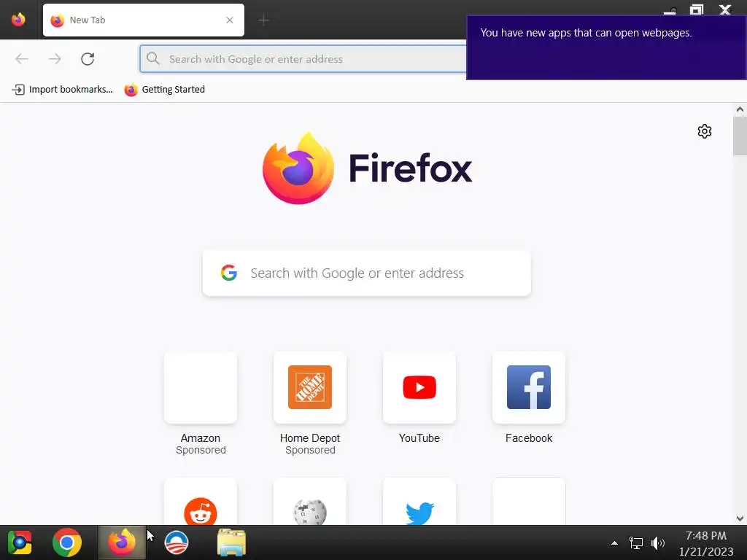747x560 pixels.
Task: Click the scrollbar down arrow
Action: tap(740, 518)
